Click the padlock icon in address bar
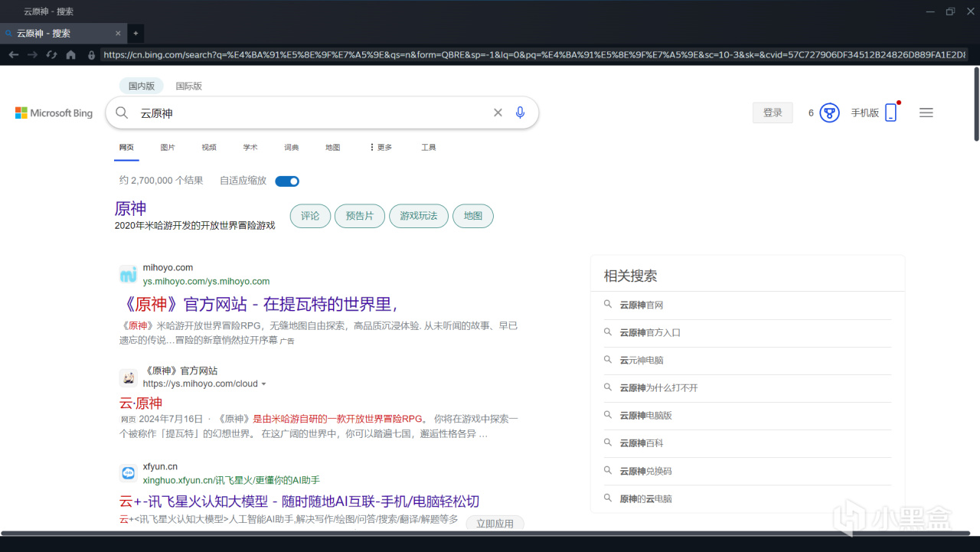Image resolution: width=980 pixels, height=552 pixels. (x=92, y=55)
